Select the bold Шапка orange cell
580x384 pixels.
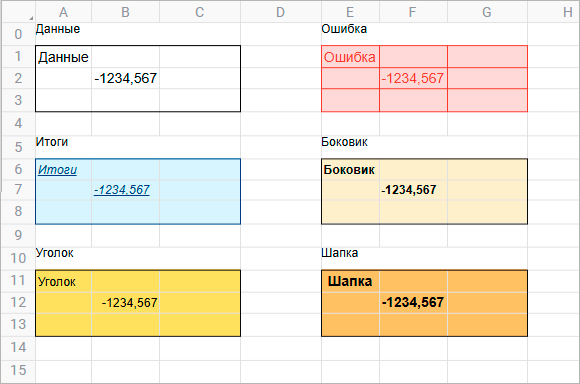tap(350, 281)
